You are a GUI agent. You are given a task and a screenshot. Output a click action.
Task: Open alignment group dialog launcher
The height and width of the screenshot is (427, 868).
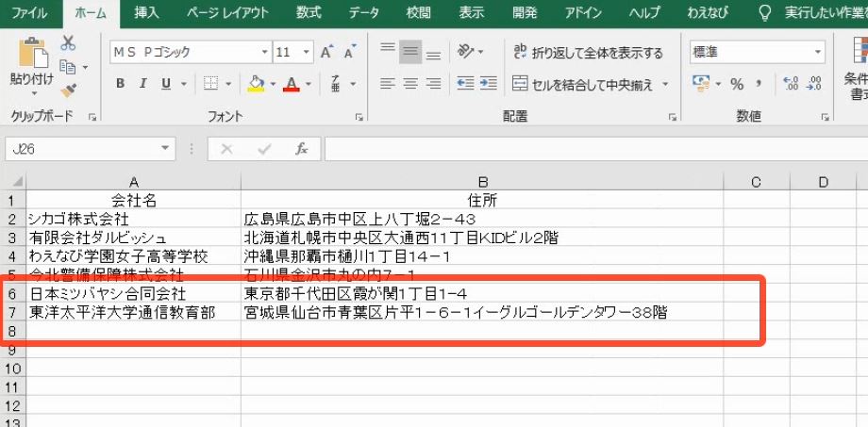[x=673, y=117]
